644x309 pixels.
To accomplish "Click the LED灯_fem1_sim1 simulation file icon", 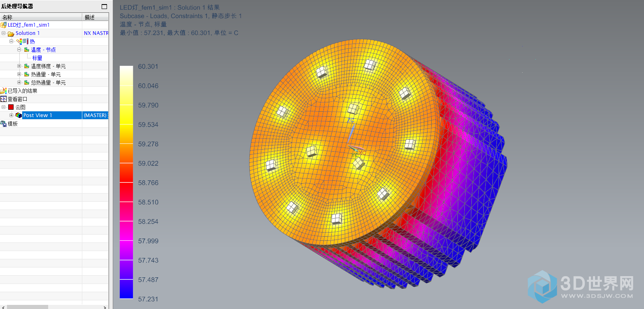I will point(3,25).
